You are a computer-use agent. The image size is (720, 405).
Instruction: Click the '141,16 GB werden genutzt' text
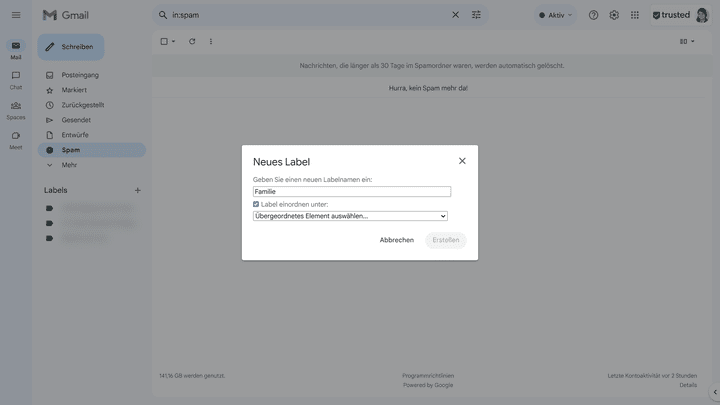[192, 376]
